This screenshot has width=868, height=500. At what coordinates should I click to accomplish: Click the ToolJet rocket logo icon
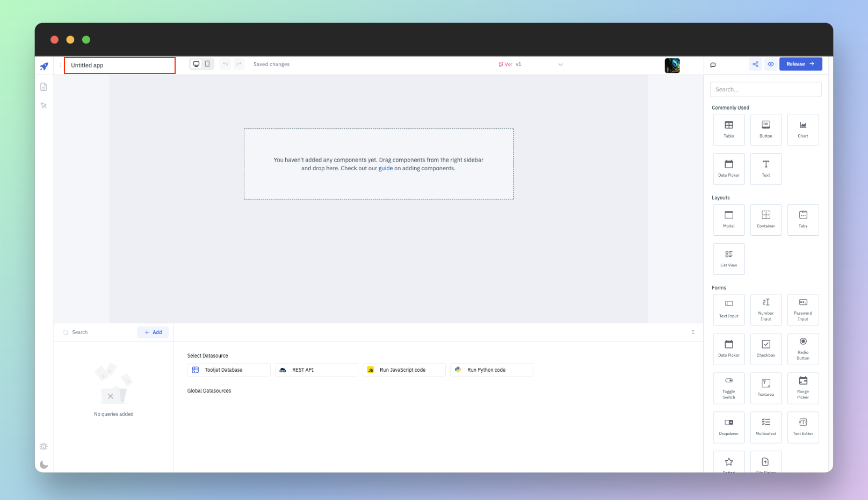click(44, 67)
